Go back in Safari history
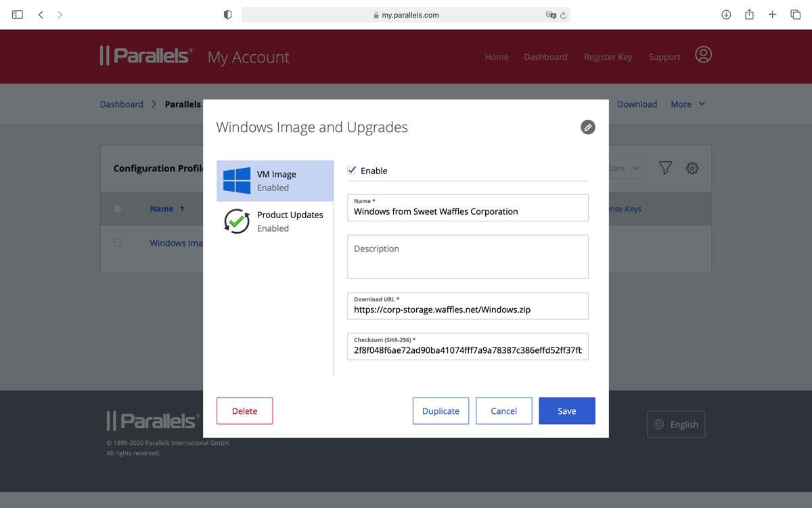 [41, 14]
